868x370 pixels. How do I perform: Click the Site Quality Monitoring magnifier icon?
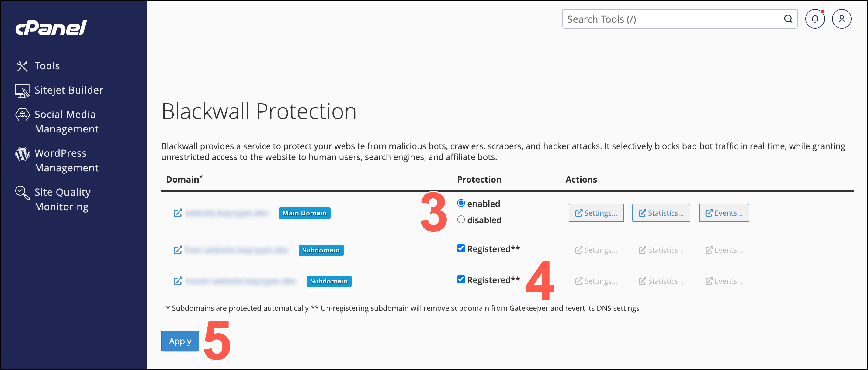pyautogui.click(x=22, y=193)
